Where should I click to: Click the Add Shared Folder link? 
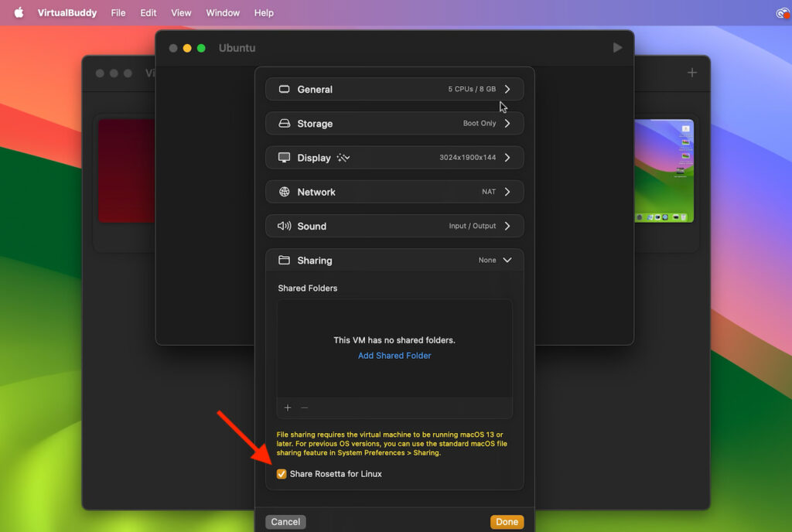(394, 356)
